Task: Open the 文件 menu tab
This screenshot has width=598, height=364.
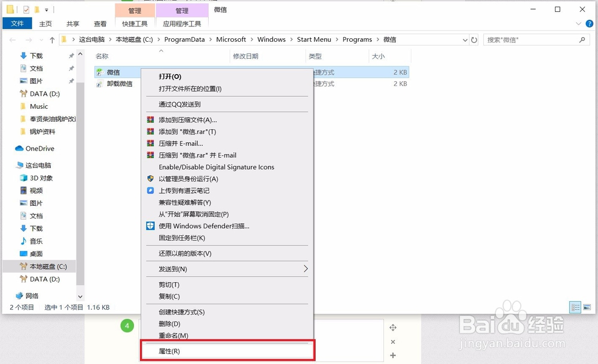Action: coord(17,24)
